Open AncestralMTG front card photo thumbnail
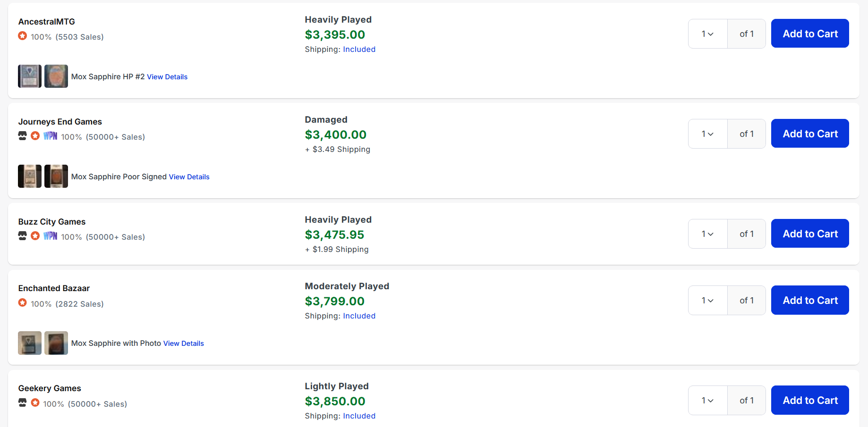The height and width of the screenshot is (427, 868). (x=30, y=76)
